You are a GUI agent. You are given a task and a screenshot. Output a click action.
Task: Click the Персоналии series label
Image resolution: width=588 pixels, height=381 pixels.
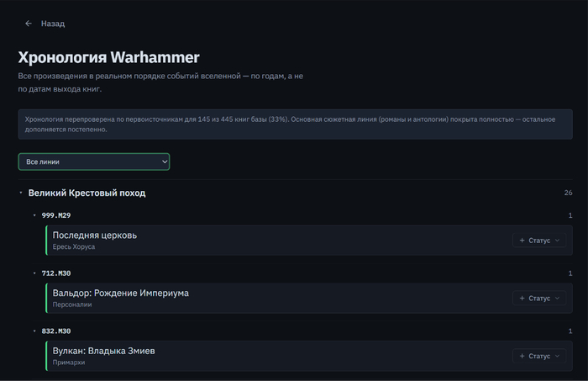[72, 304]
